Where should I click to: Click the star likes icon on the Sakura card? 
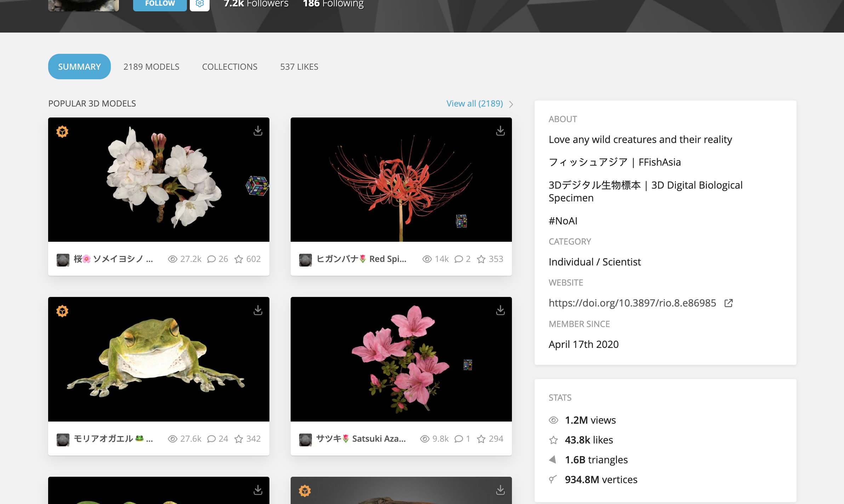tap(239, 259)
